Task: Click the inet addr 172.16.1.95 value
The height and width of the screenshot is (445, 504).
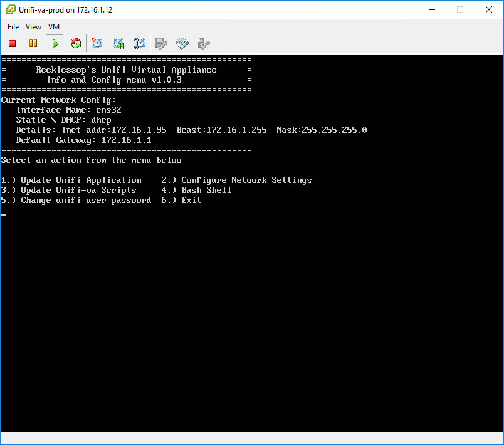Action: 139,130
